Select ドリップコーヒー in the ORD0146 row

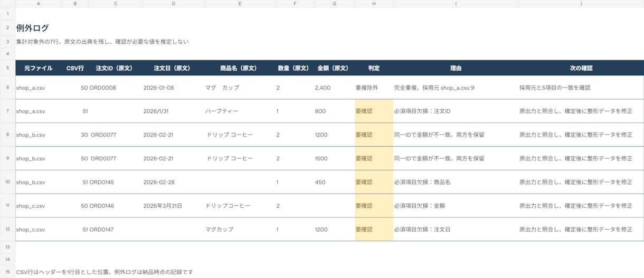click(x=240, y=206)
